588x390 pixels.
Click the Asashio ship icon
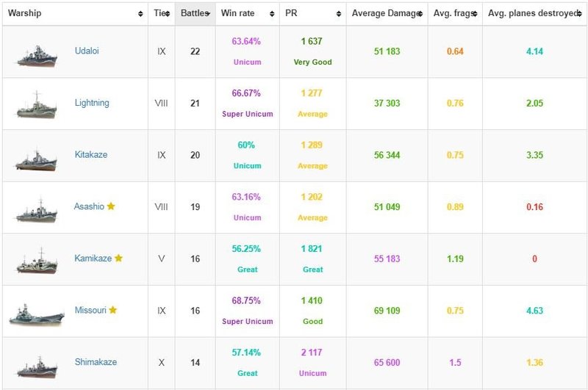36,209
